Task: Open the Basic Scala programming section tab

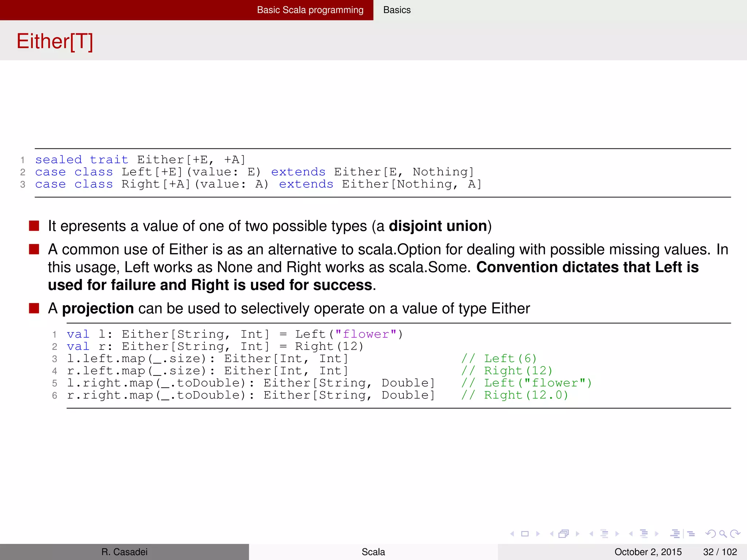Action: [x=310, y=10]
